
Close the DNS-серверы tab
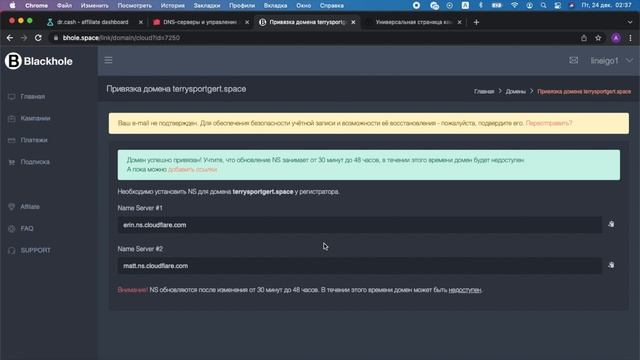pyautogui.click(x=247, y=22)
